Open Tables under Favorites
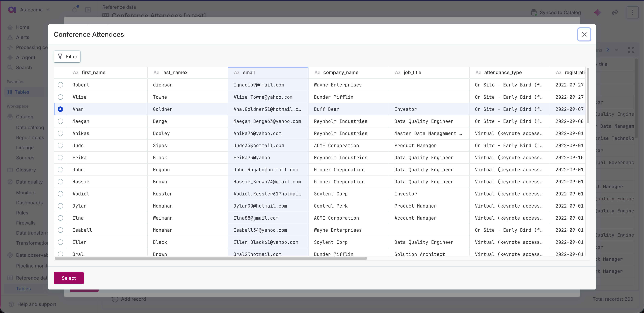This screenshot has height=313, width=644. tap(22, 92)
